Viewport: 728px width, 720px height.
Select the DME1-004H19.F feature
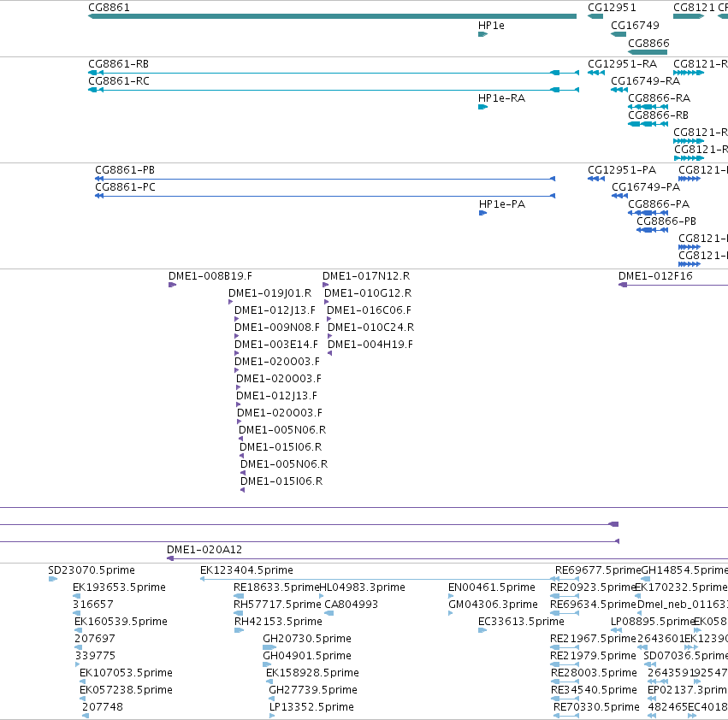(330, 353)
